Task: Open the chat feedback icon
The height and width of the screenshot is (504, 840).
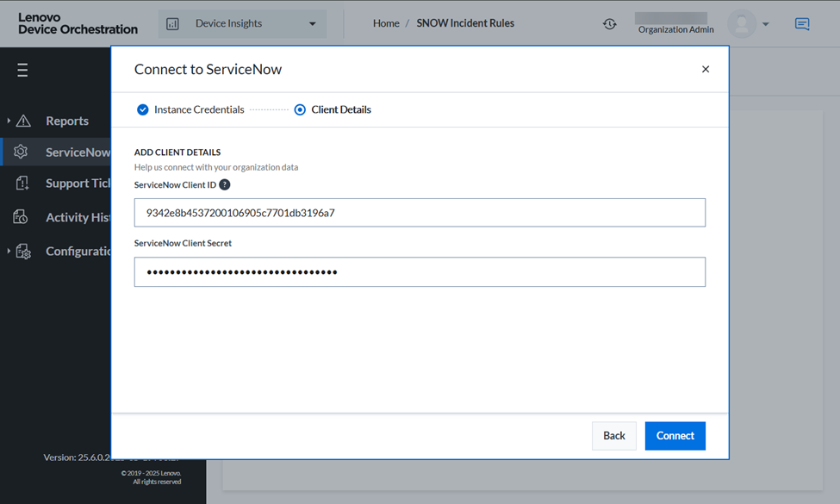Action: (802, 24)
